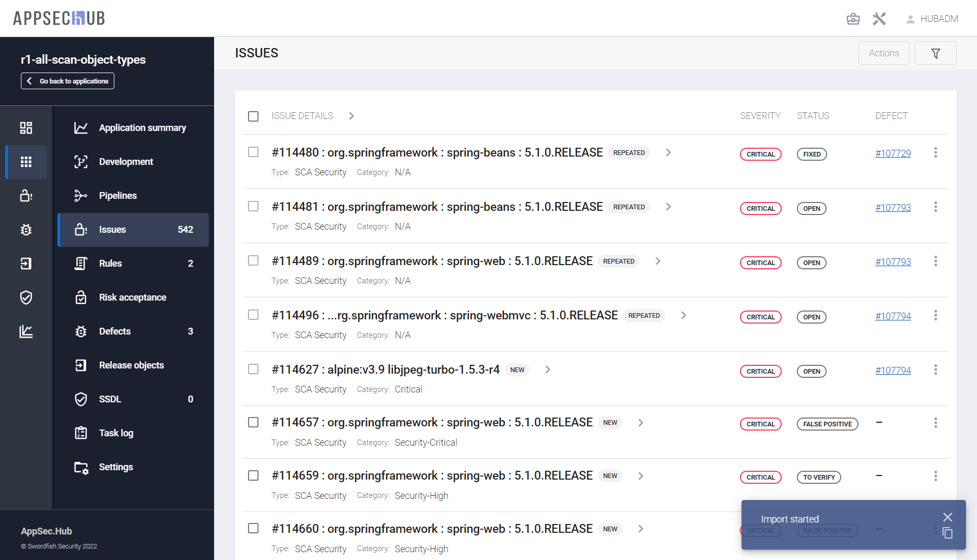This screenshot has height=560, width=977.
Task: Open Pipelines in the sidebar menu
Action: click(118, 196)
